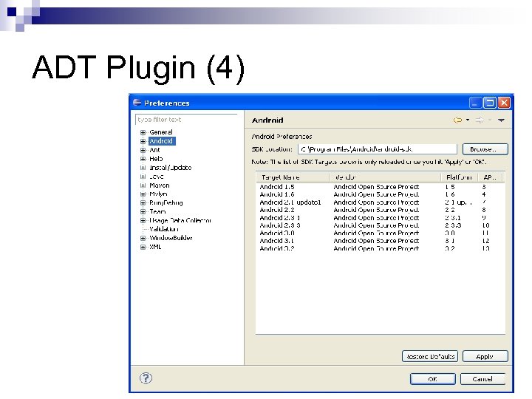The height and width of the screenshot is (399, 532).
Task: Expand the Mylyn tree node
Action: [x=143, y=194]
